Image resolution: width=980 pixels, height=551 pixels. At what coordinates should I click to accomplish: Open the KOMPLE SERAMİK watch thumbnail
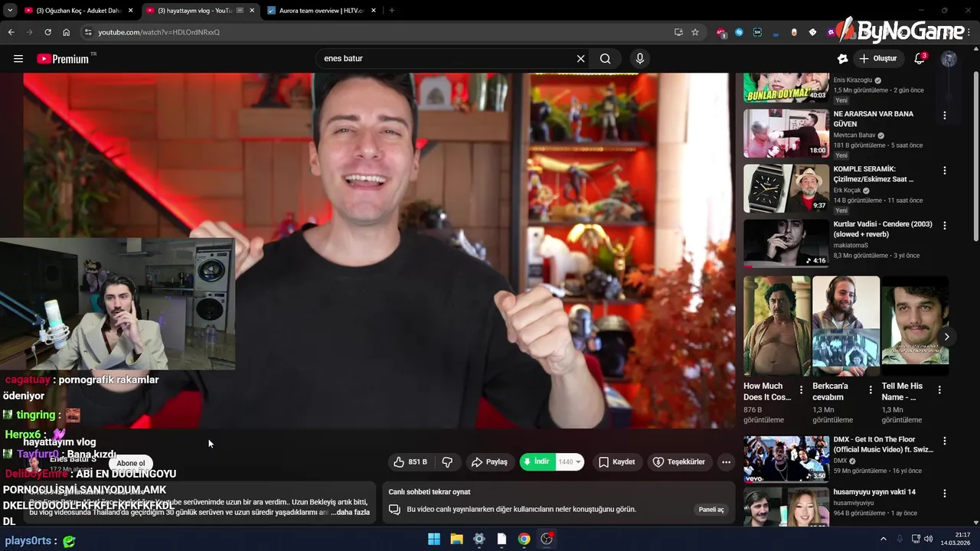786,188
